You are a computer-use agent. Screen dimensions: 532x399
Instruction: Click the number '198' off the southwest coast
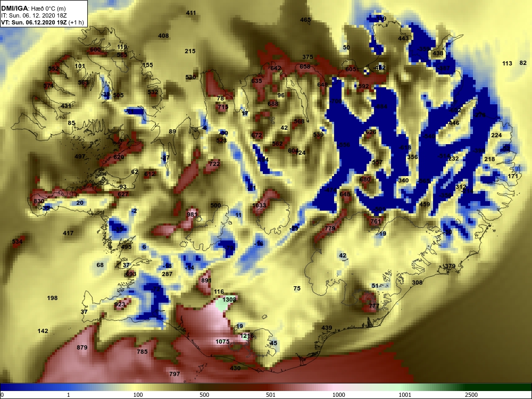click(x=52, y=298)
